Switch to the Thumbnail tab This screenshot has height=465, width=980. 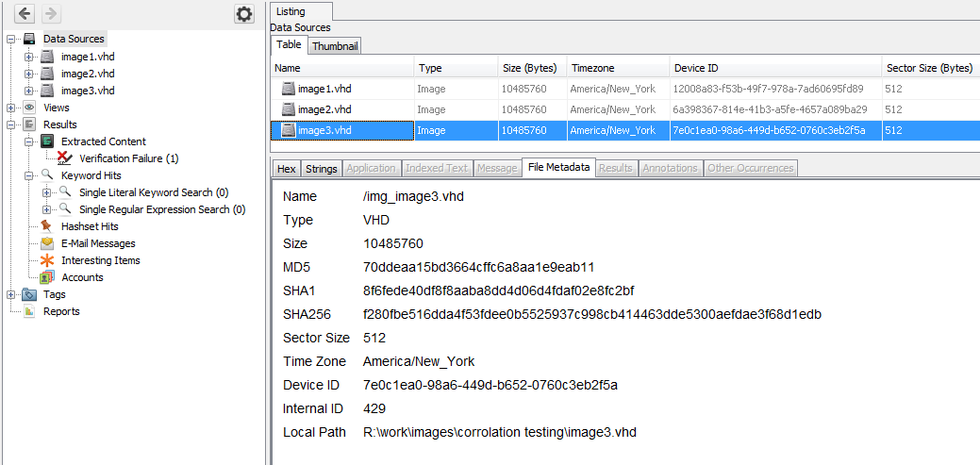click(335, 46)
